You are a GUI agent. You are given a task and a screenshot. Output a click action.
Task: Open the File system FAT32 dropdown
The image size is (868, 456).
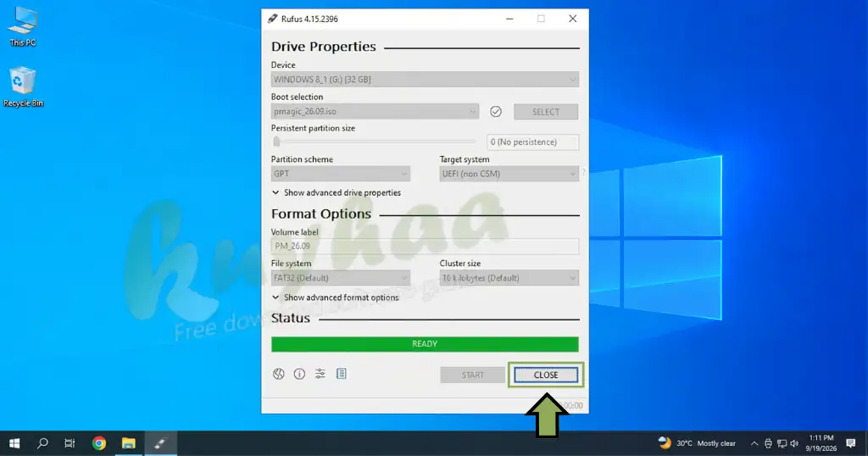click(341, 278)
